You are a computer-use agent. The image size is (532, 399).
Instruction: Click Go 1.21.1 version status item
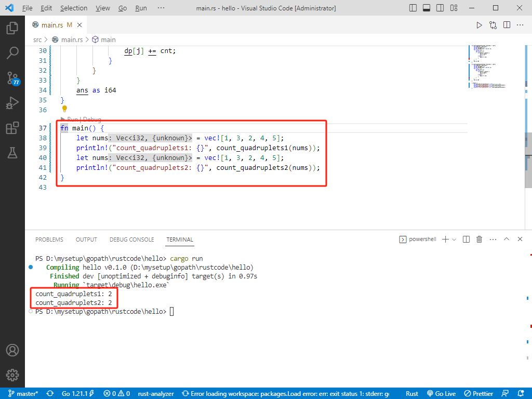pyautogui.click(x=78, y=394)
